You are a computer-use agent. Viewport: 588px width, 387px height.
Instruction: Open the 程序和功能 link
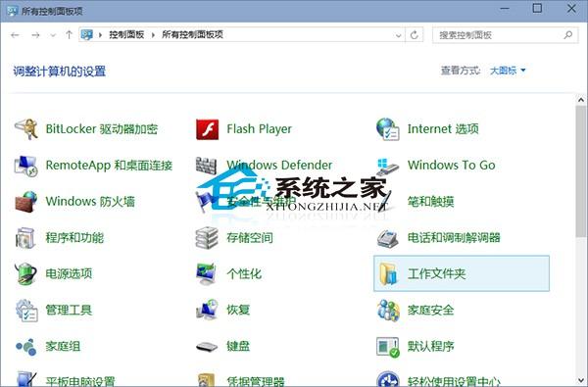(x=74, y=237)
